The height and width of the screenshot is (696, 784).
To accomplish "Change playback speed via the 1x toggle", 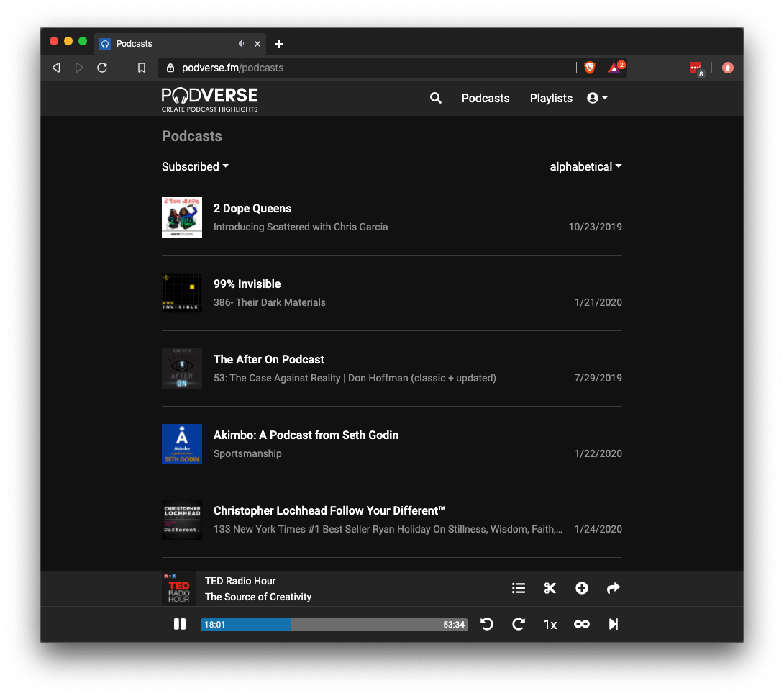I will pos(550,625).
